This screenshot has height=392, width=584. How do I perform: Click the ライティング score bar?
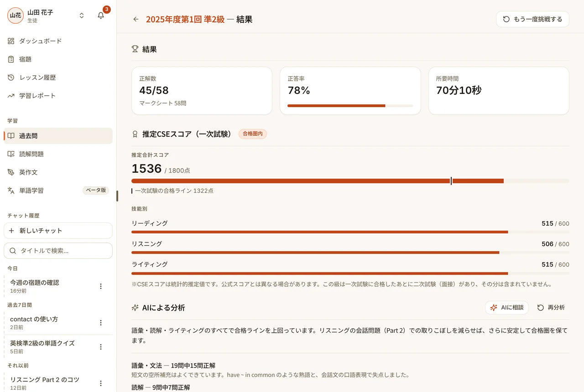coord(350,273)
